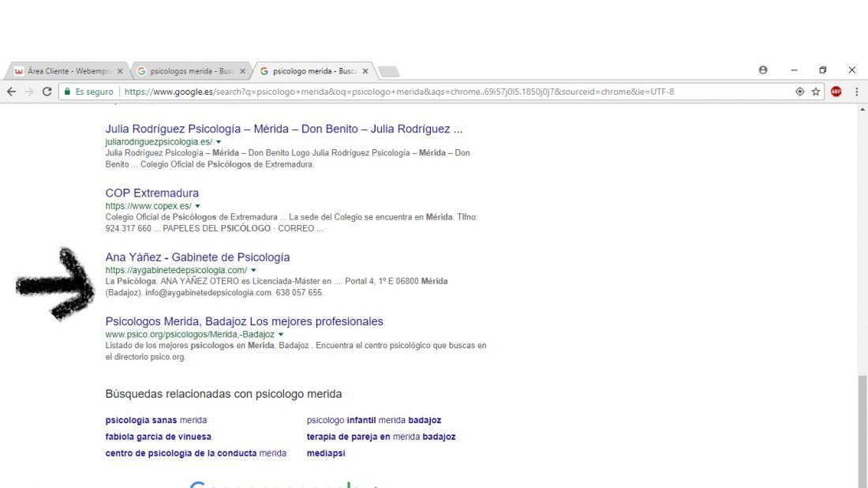Click related search centro de psicologia de la conducta
The height and width of the screenshot is (488, 868).
click(x=196, y=453)
